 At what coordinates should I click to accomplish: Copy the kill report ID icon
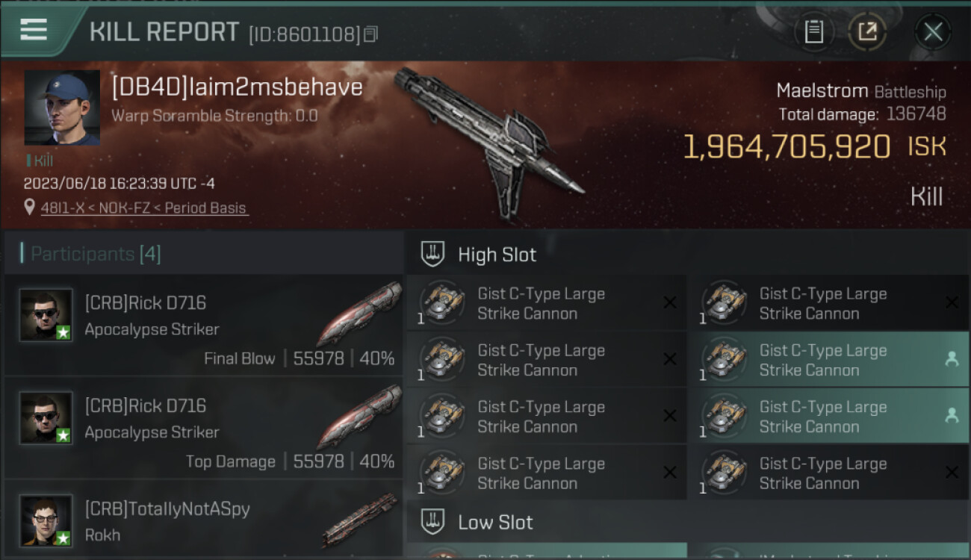coord(371,34)
